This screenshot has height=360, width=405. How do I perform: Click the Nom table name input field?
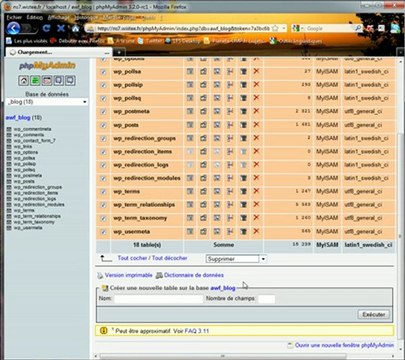[x=158, y=299]
